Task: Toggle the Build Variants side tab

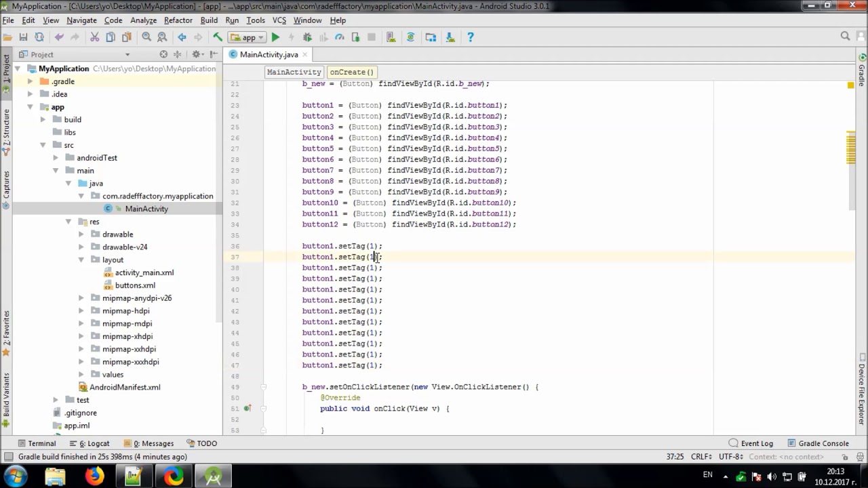Action: tap(6, 400)
